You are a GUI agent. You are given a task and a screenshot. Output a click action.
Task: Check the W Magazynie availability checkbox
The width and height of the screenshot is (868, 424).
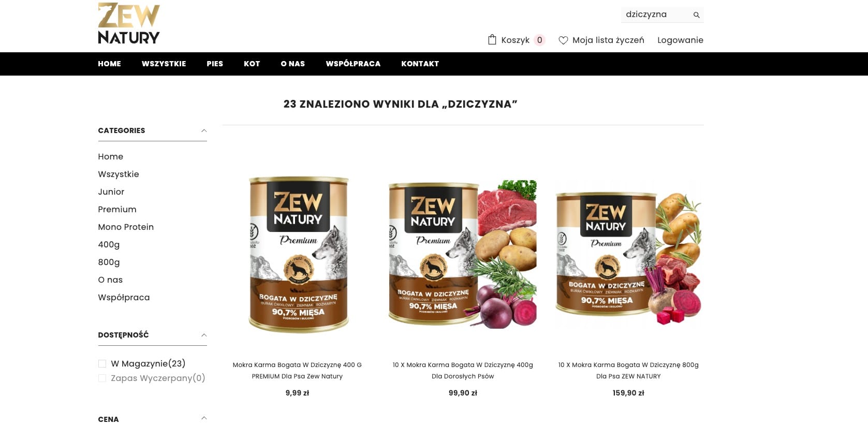tap(102, 363)
